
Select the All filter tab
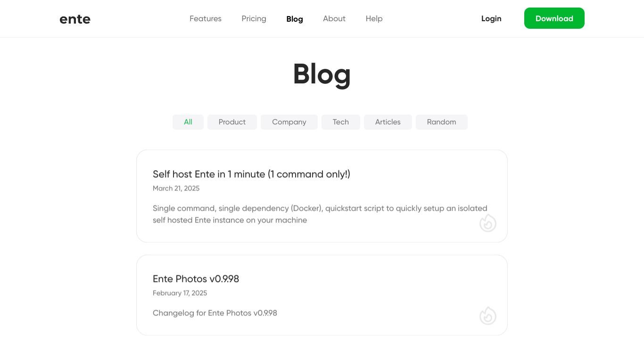point(188,122)
